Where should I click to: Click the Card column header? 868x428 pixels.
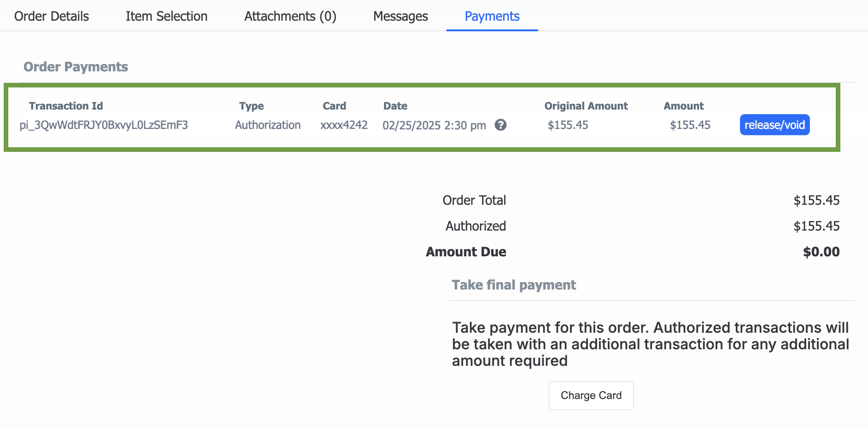(334, 106)
